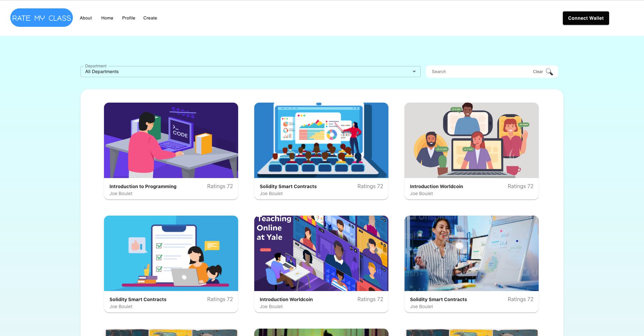The width and height of the screenshot is (644, 336).
Task: Open the Profile page
Action: 129,18
